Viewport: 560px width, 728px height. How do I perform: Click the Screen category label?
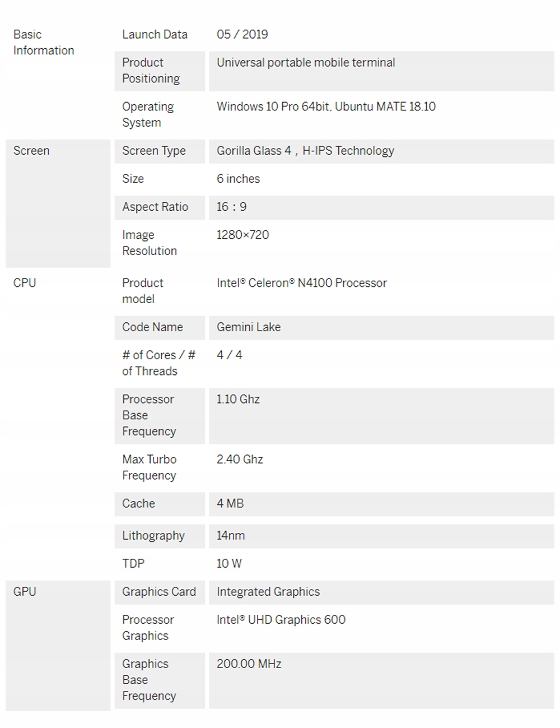point(31,151)
